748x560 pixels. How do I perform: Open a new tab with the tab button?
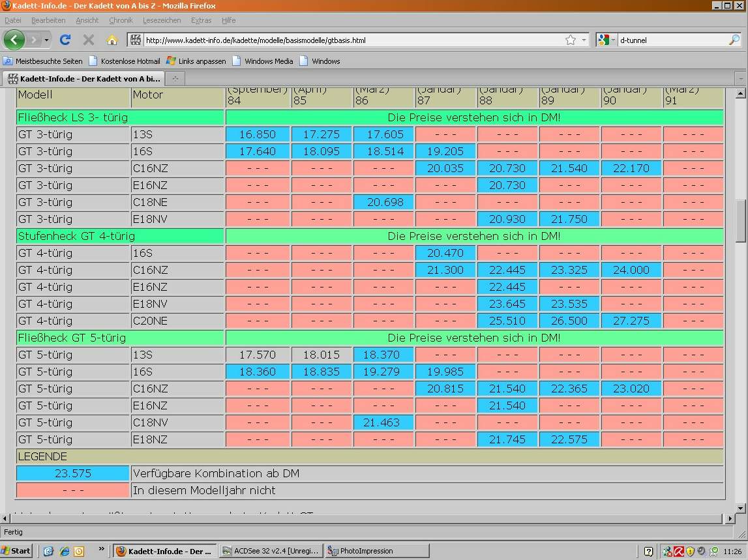point(175,79)
